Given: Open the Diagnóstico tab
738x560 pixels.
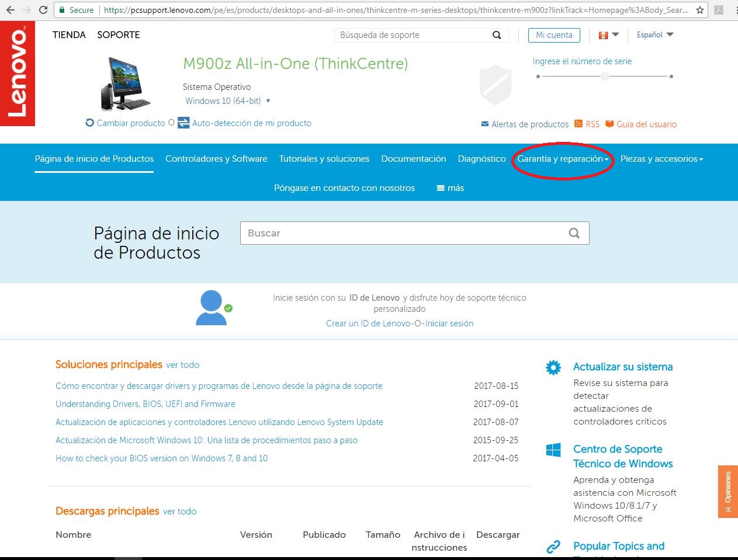Looking at the screenshot, I should point(482,159).
